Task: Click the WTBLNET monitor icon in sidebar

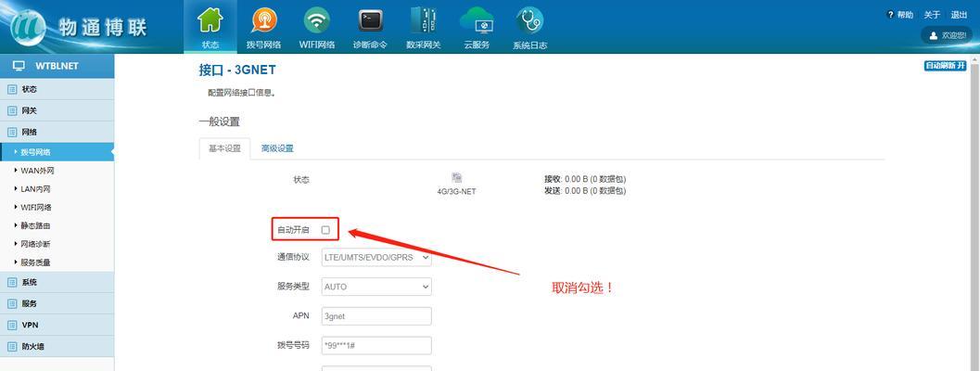Action: pyautogui.click(x=19, y=66)
